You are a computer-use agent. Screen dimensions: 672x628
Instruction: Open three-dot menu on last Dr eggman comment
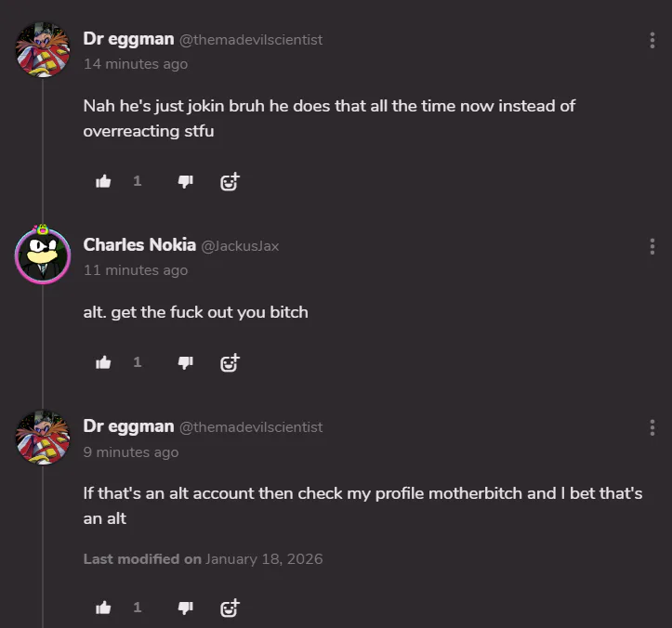(x=652, y=427)
